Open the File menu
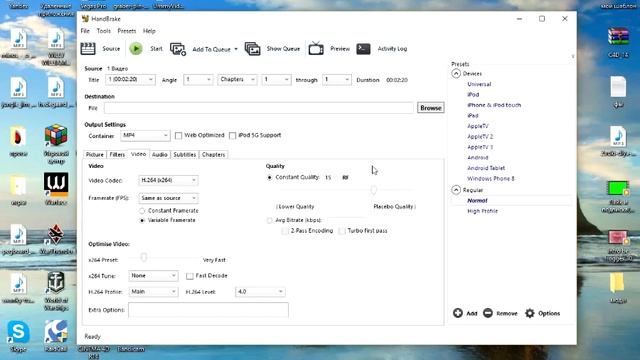Viewport: 640px width, 360px height. (85, 31)
